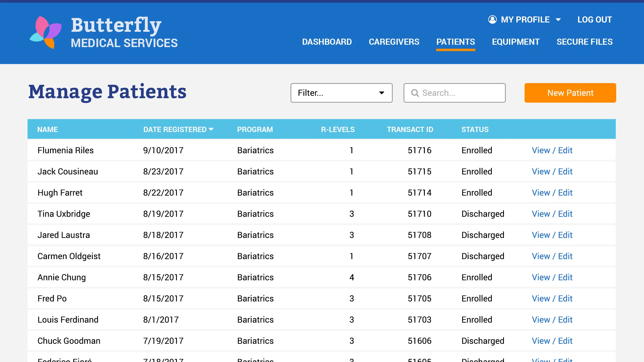Image resolution: width=644 pixels, height=362 pixels.
Task: Expand the My Profile dropdown arrow
Action: point(558,20)
